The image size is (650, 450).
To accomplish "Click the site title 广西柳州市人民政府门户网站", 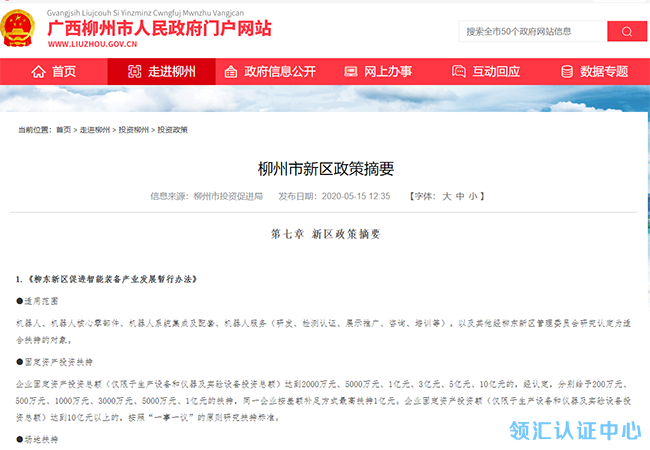I will (x=160, y=29).
